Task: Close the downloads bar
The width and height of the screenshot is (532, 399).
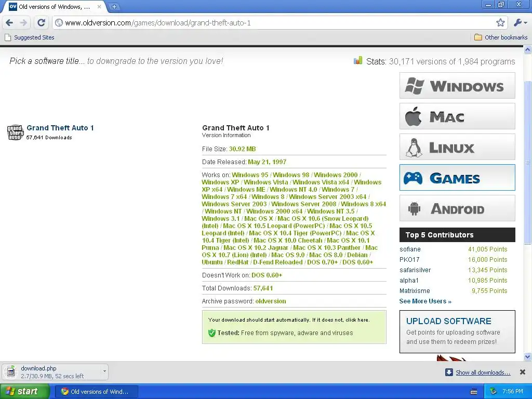Action: click(523, 372)
